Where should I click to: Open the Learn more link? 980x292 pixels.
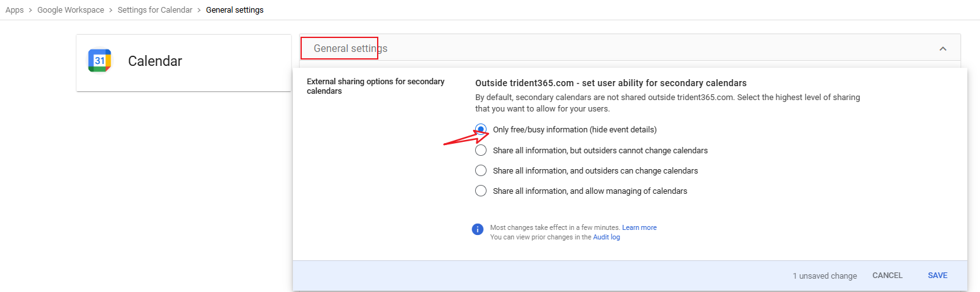[x=639, y=227]
